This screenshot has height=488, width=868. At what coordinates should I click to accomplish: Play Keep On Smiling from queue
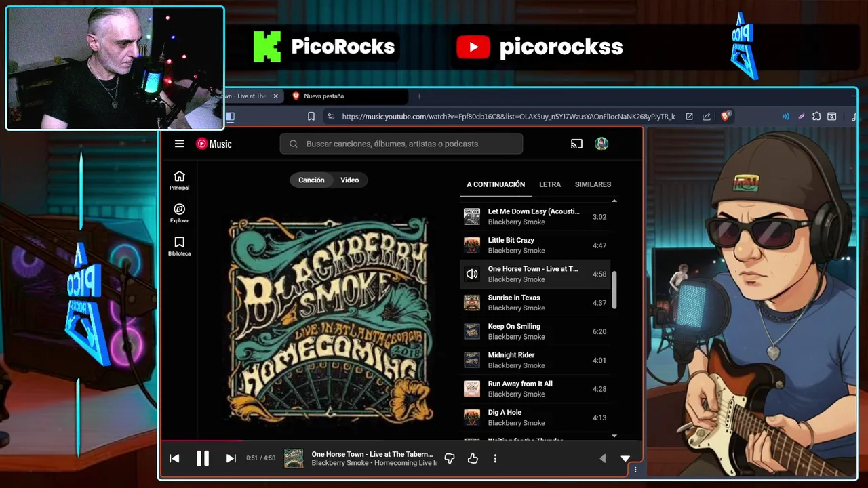pyautogui.click(x=534, y=331)
